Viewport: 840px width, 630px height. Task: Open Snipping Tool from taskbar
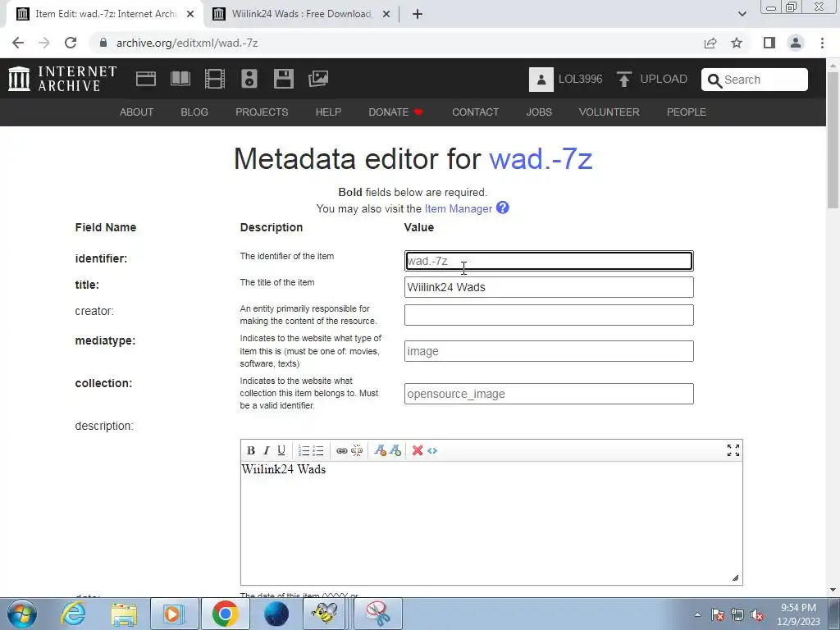(378, 614)
